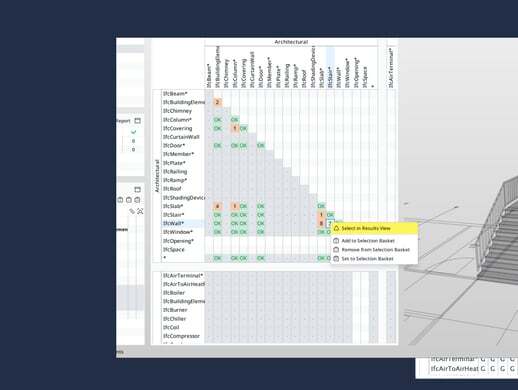Click the zoom-to-selection icon beside the pencil
This screenshot has width=518, height=390.
coord(140,211)
